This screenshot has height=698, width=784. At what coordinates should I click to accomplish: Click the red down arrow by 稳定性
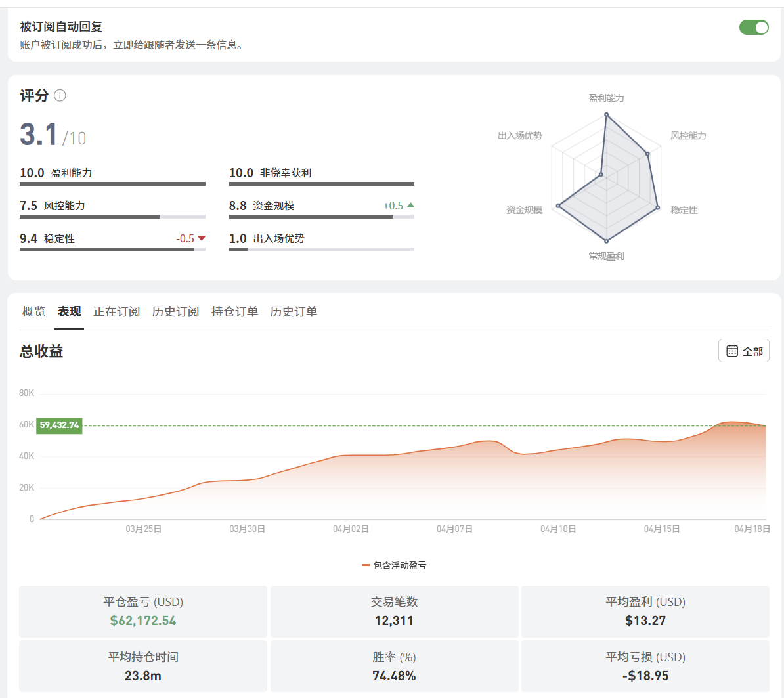202,238
